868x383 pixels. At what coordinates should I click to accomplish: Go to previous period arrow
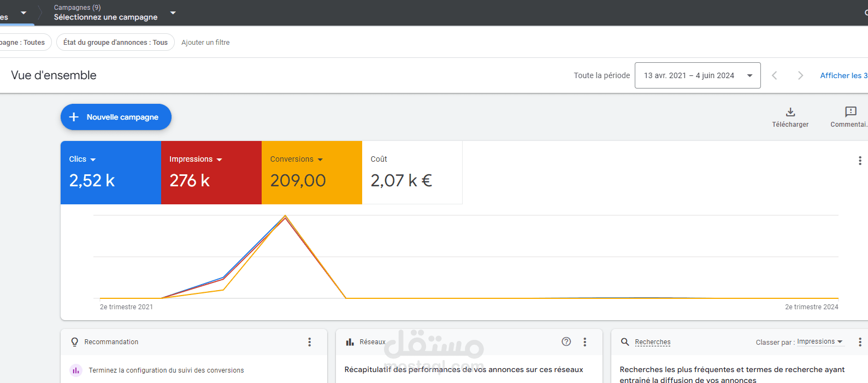click(x=774, y=75)
